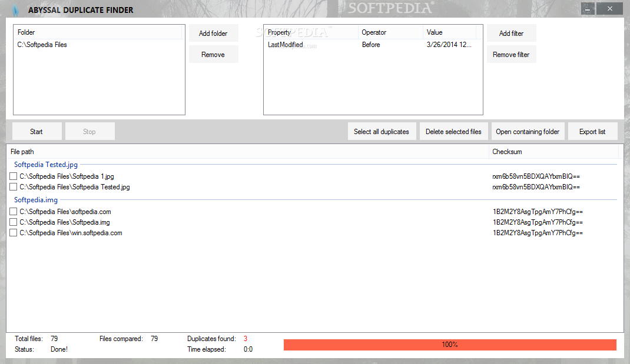630x364 pixels.
Task: Click the Duplicates found count 3
Action: (x=246, y=339)
